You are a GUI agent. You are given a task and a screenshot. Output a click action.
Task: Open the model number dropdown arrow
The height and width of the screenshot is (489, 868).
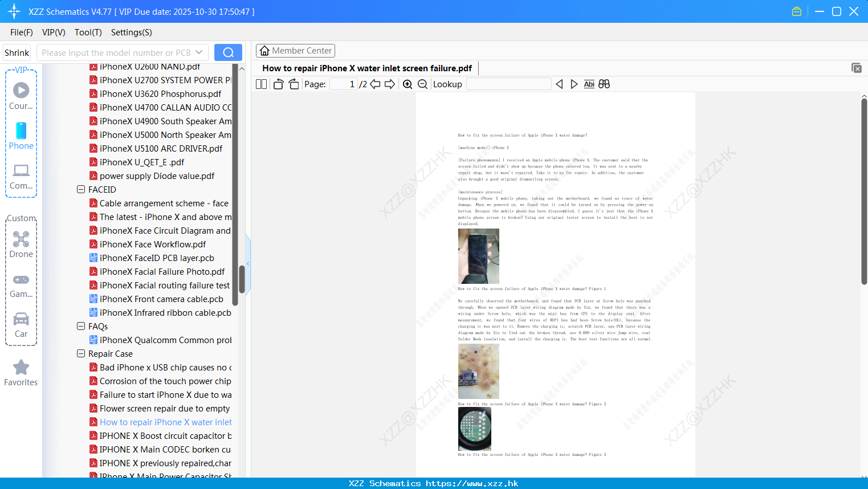[x=199, y=52]
